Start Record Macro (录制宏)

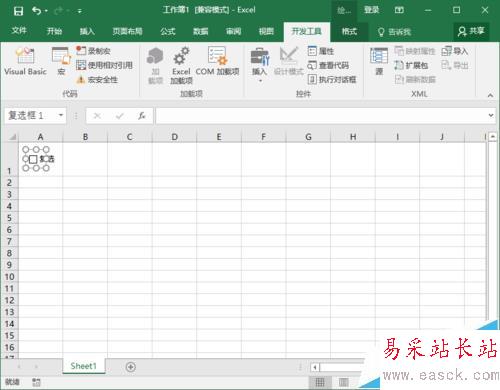coord(93,51)
